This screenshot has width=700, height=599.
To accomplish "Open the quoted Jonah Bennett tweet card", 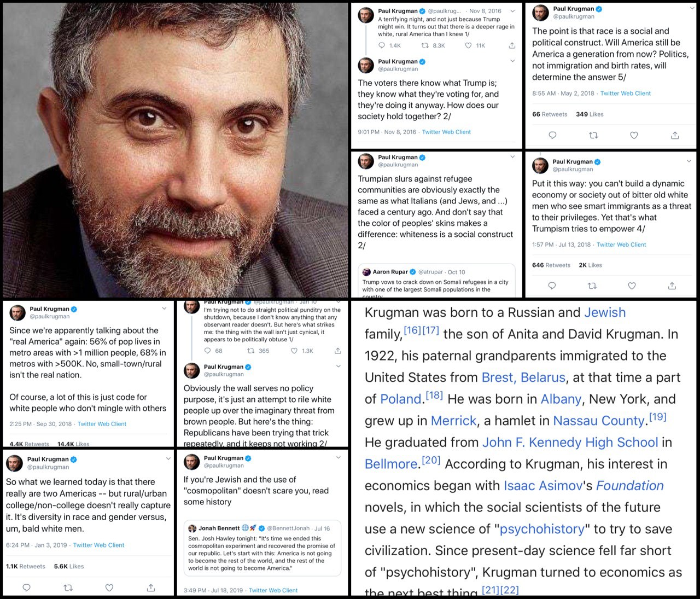I will 262,548.
